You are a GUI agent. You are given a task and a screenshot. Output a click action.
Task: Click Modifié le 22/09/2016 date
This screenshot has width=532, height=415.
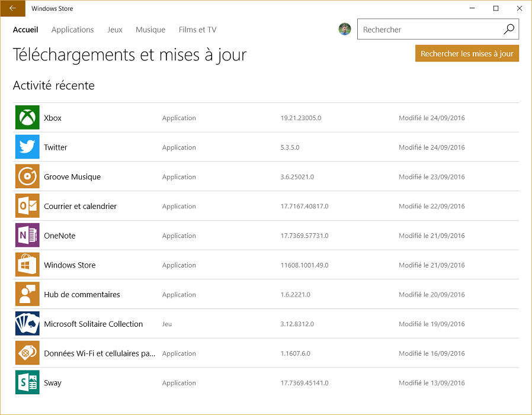click(431, 206)
